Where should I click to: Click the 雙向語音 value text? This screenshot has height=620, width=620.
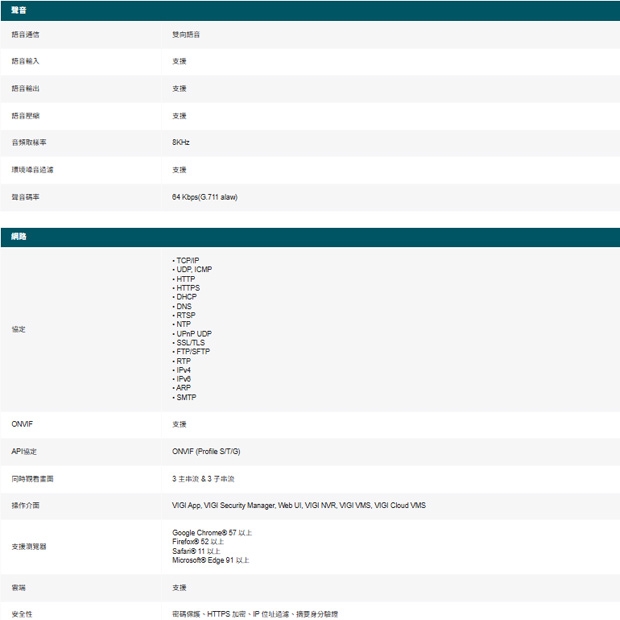click(185, 34)
